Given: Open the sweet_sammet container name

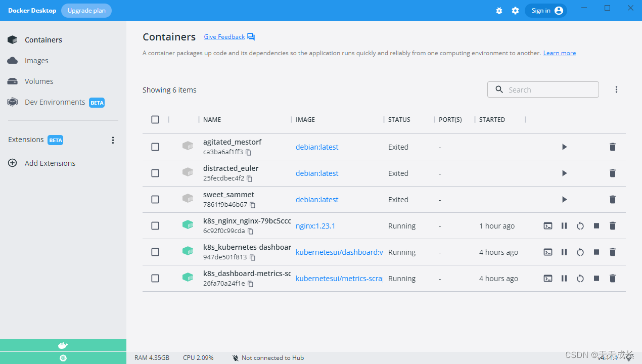Looking at the screenshot, I should click(x=228, y=195).
